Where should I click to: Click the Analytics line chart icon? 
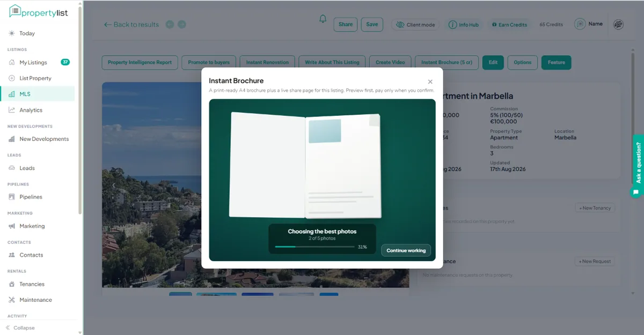(x=12, y=110)
